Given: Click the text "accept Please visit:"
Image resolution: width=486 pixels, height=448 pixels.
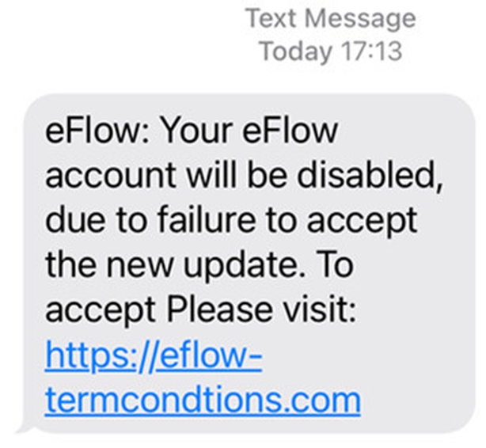Looking at the screenshot, I should pos(202,309).
